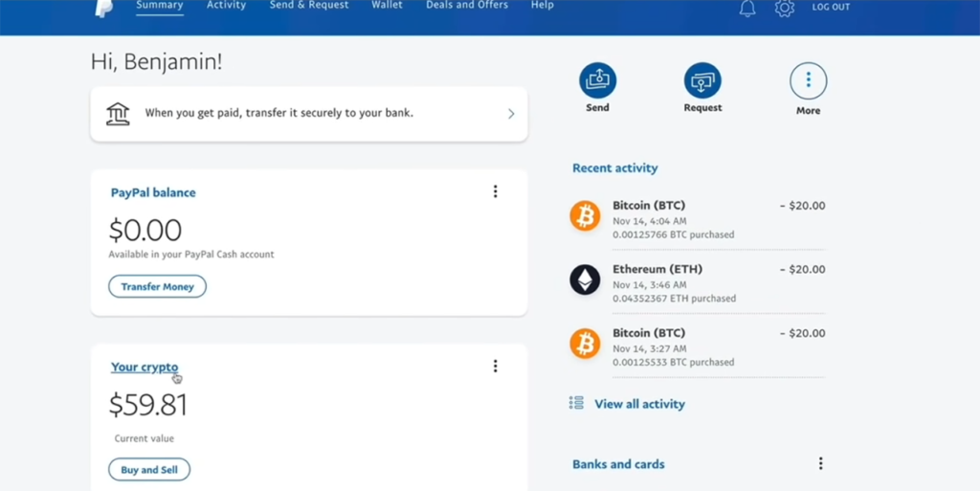Open the Your crypto link
This screenshot has width=980, height=491.
(145, 367)
